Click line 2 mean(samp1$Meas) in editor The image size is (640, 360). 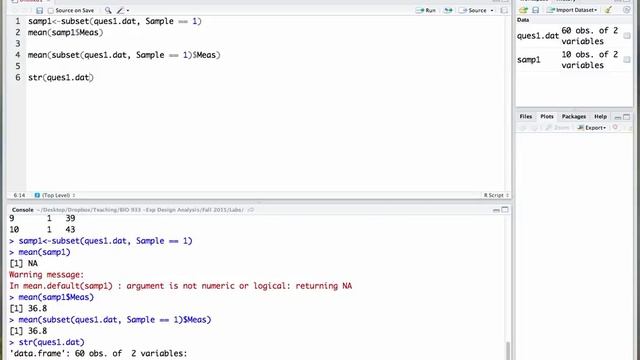[65, 33]
